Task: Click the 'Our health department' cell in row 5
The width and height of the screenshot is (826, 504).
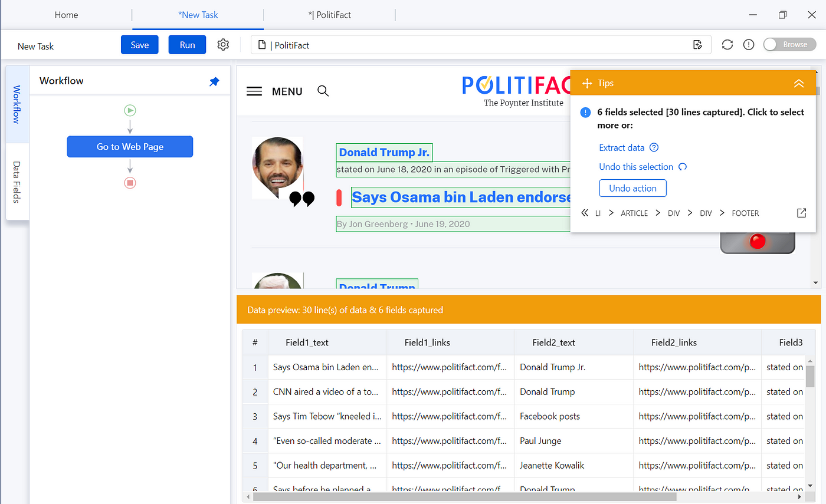Action: pos(327,466)
